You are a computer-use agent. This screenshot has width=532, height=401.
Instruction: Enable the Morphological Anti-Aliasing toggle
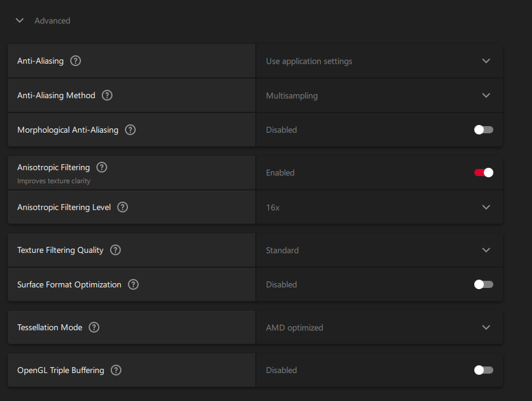pos(483,130)
